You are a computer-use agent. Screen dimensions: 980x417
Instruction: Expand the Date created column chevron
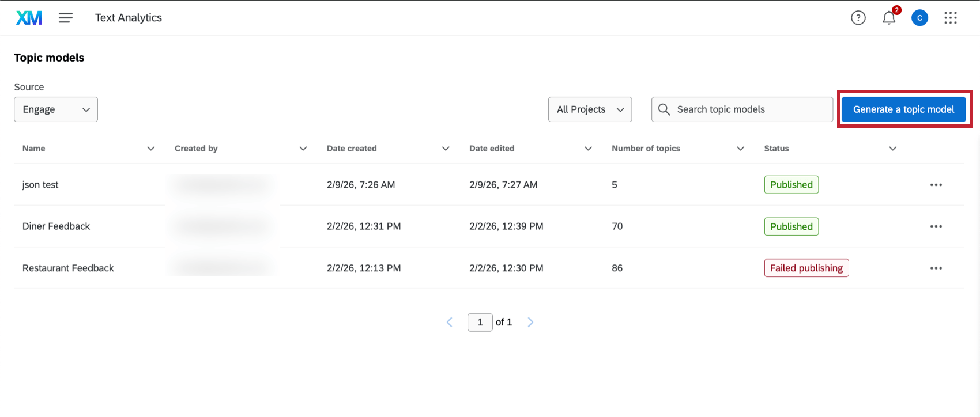tap(446, 149)
